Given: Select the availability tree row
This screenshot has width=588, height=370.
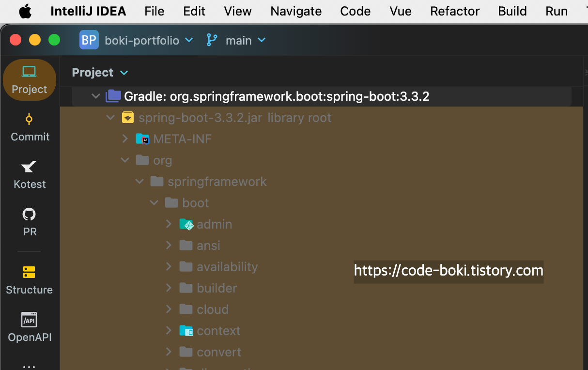Looking at the screenshot, I should pyautogui.click(x=322, y=267).
